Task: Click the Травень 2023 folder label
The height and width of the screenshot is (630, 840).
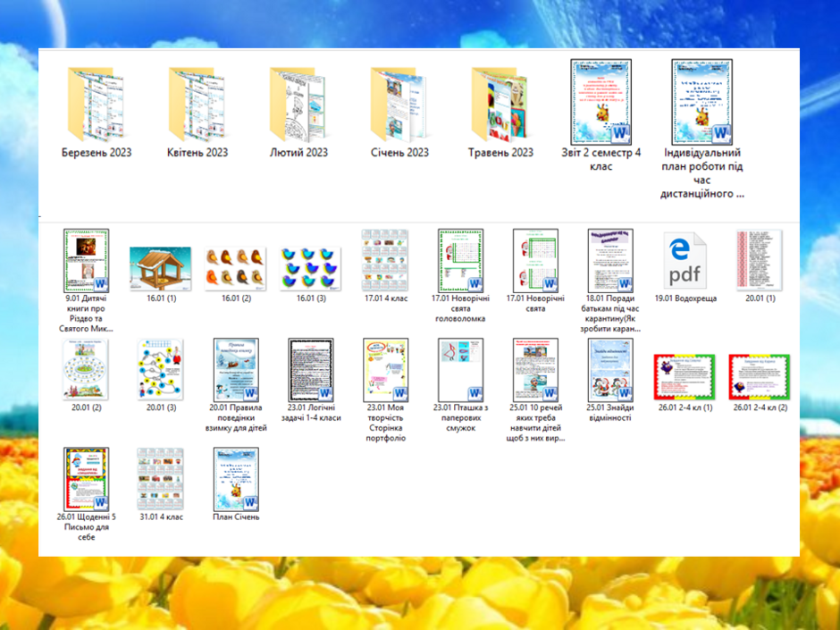Action: (x=500, y=153)
